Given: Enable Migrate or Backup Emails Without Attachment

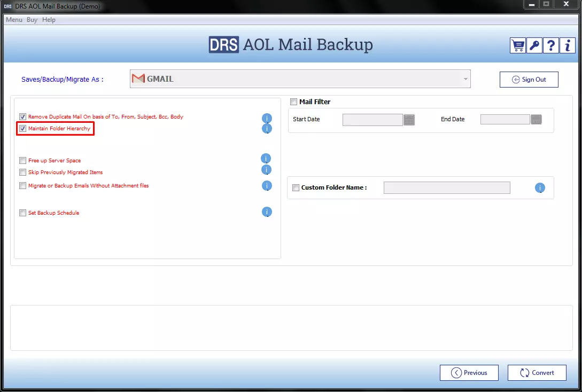Looking at the screenshot, I should tap(22, 186).
